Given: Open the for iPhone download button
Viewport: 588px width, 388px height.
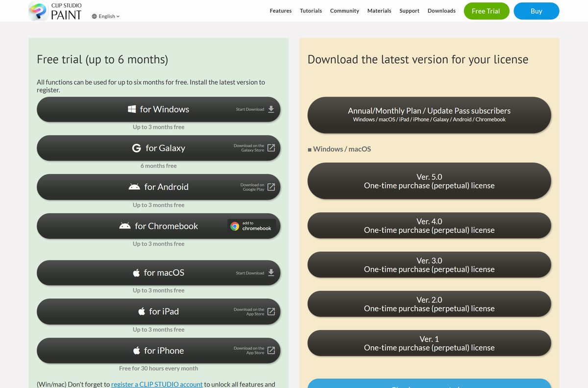Looking at the screenshot, I should coord(158,350).
